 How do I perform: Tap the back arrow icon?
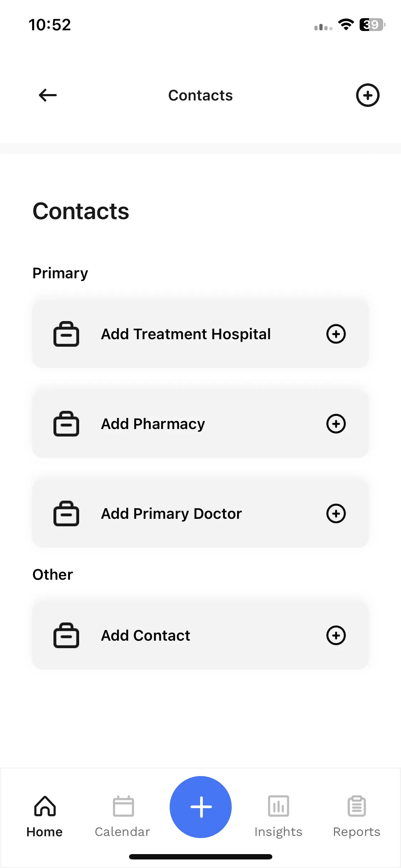pyautogui.click(x=48, y=95)
